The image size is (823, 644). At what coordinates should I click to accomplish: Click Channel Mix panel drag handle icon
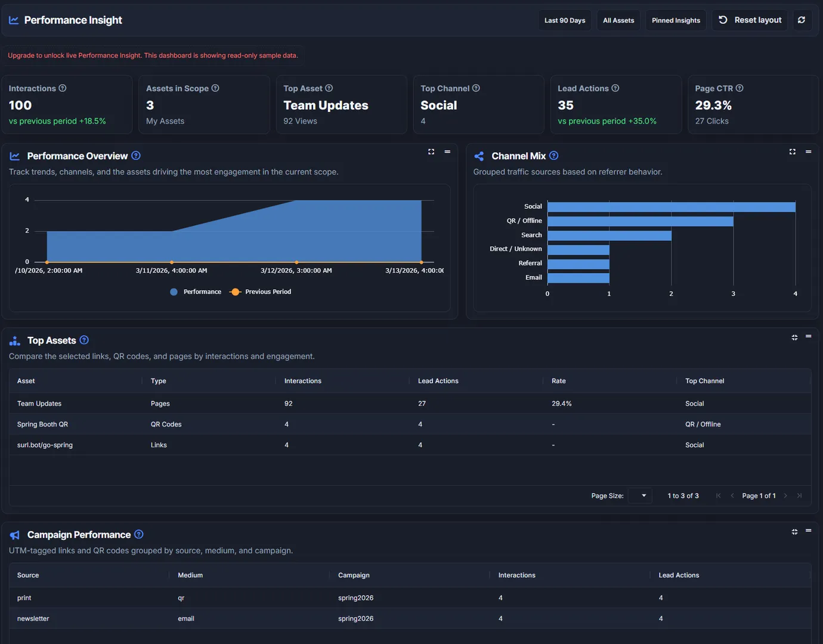[x=809, y=152]
